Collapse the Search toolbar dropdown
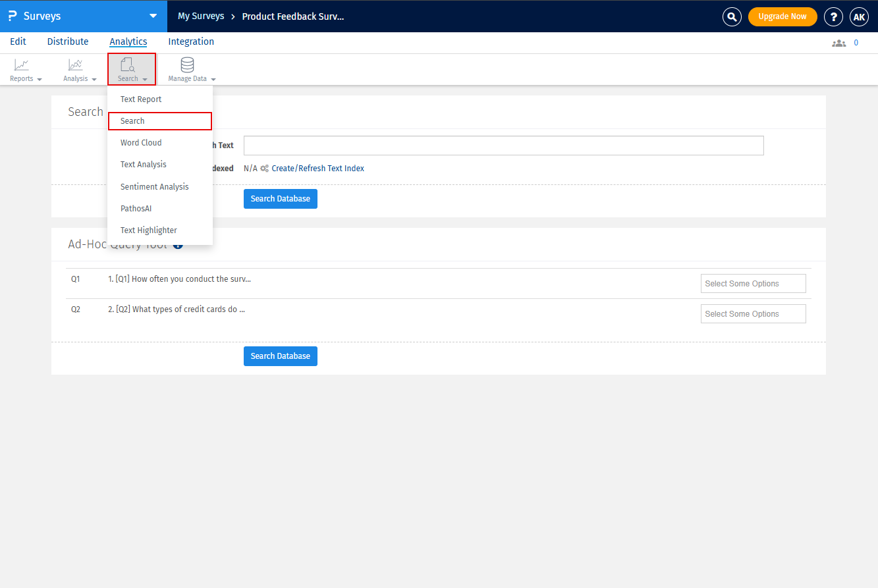Screen dimensions: 878x588 tap(132, 69)
